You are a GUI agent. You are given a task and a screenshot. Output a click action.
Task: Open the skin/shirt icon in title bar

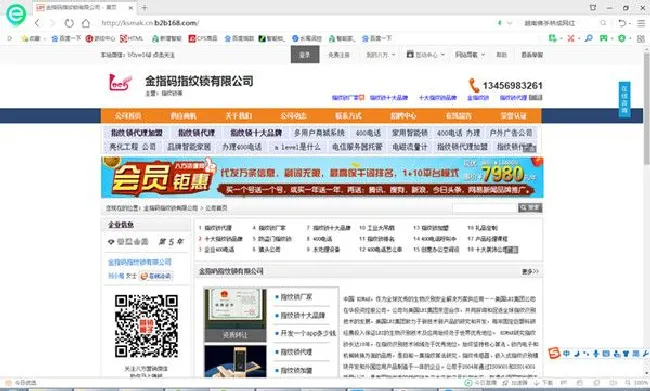pyautogui.click(x=593, y=7)
